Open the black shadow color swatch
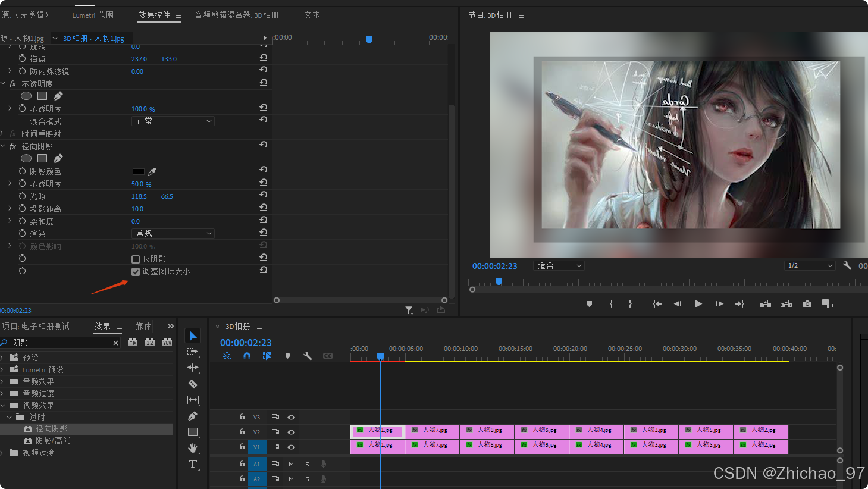Image resolution: width=868 pixels, height=489 pixels. (138, 171)
